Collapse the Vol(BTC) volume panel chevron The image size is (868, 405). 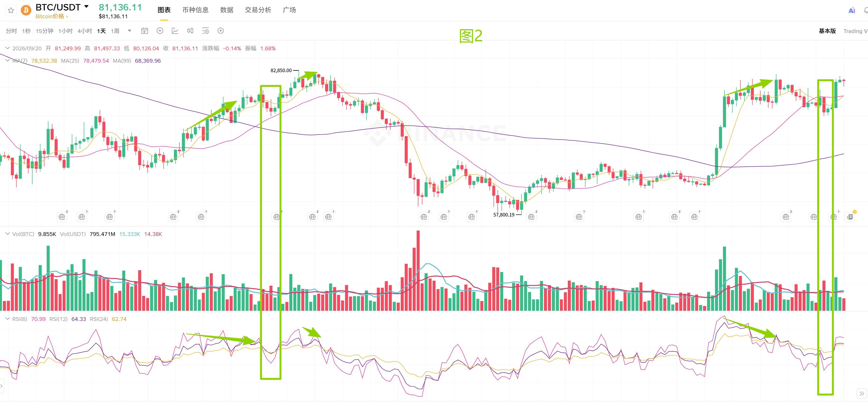(x=7, y=234)
